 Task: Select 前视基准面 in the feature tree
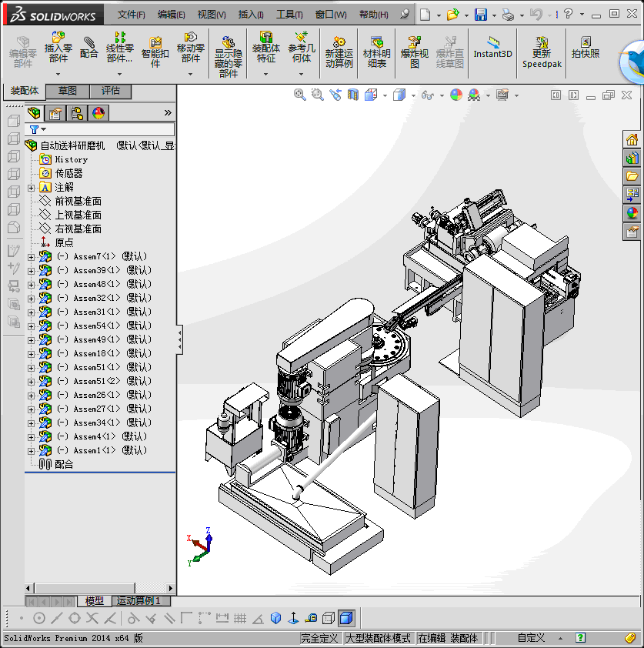click(78, 202)
